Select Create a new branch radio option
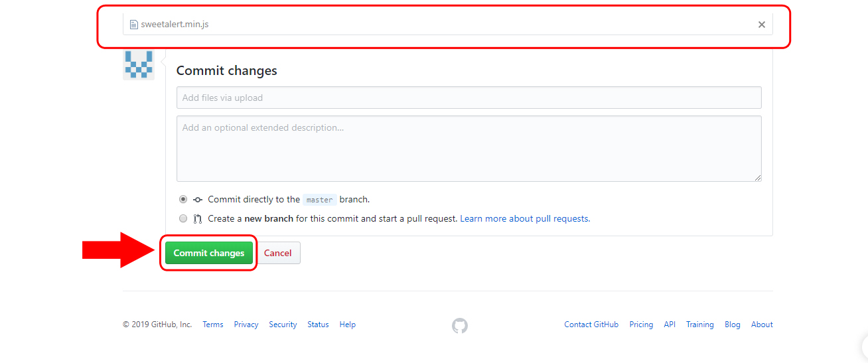The width and height of the screenshot is (868, 363). [x=183, y=218]
